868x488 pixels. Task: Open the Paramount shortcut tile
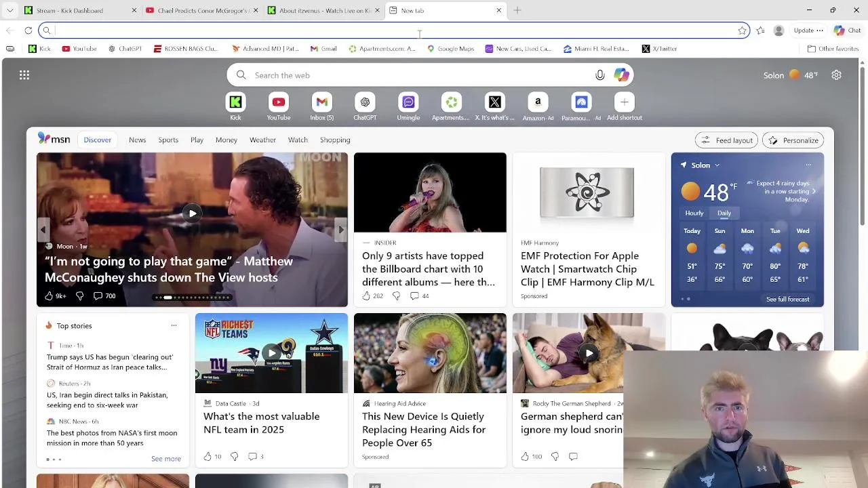581,102
